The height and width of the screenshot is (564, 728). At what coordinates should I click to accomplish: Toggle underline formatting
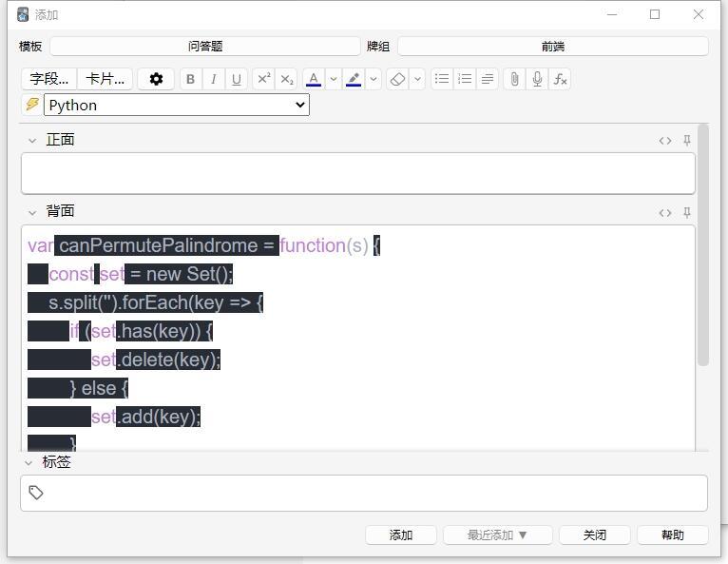tap(237, 79)
